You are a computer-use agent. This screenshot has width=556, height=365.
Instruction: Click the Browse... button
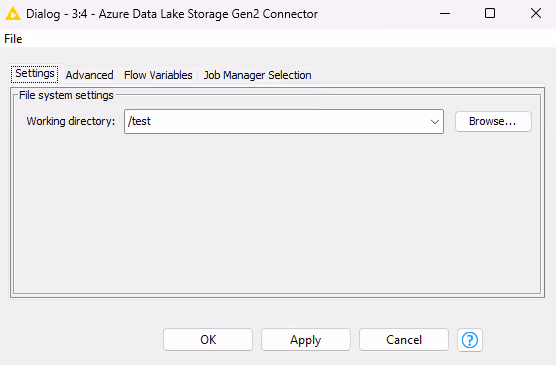(x=493, y=121)
